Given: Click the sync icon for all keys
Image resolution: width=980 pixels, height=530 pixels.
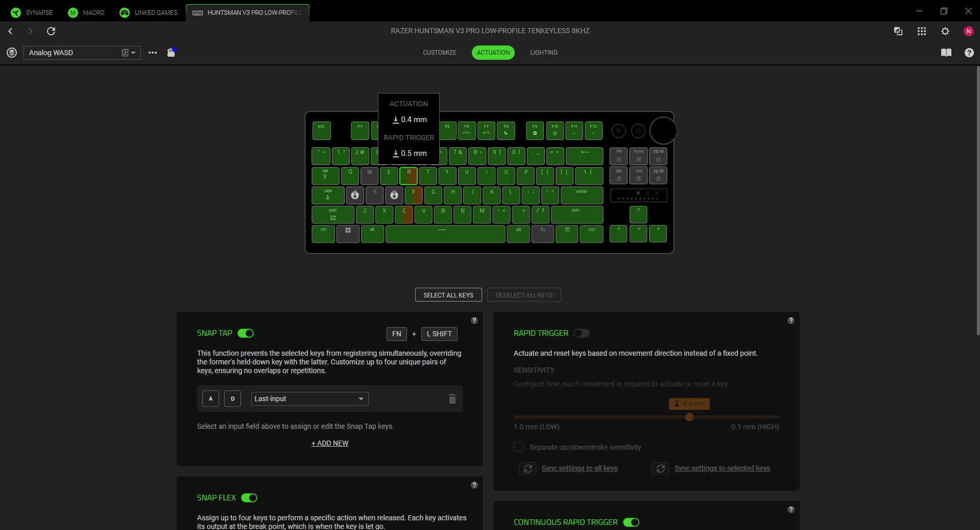Looking at the screenshot, I should [x=528, y=468].
